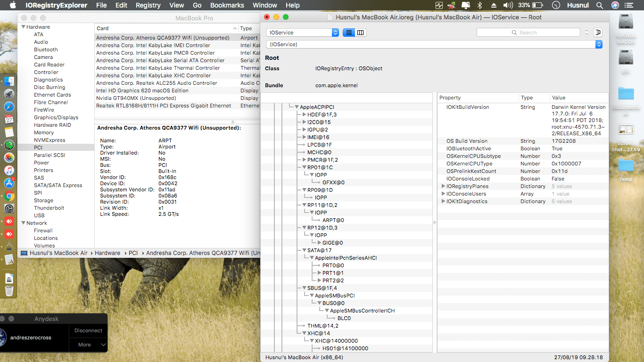Select the OS Build Version property row

[x=523, y=141]
